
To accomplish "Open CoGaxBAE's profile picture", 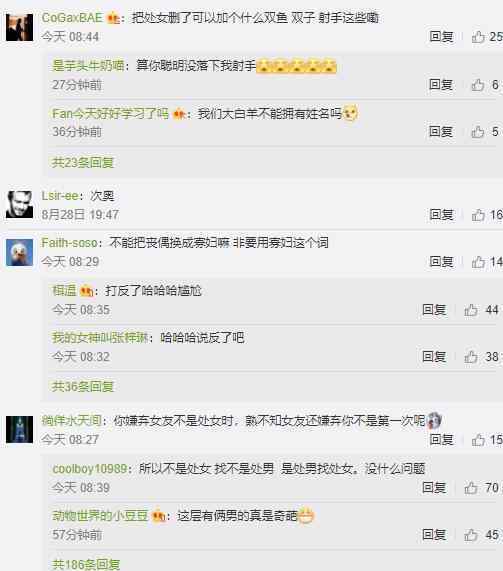I will pos(19,27).
